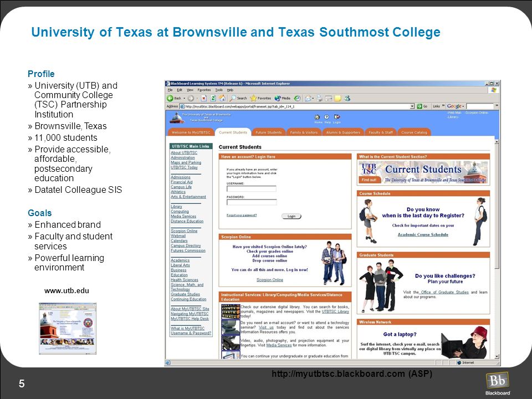Open the Family & Visitors tab

304,132
